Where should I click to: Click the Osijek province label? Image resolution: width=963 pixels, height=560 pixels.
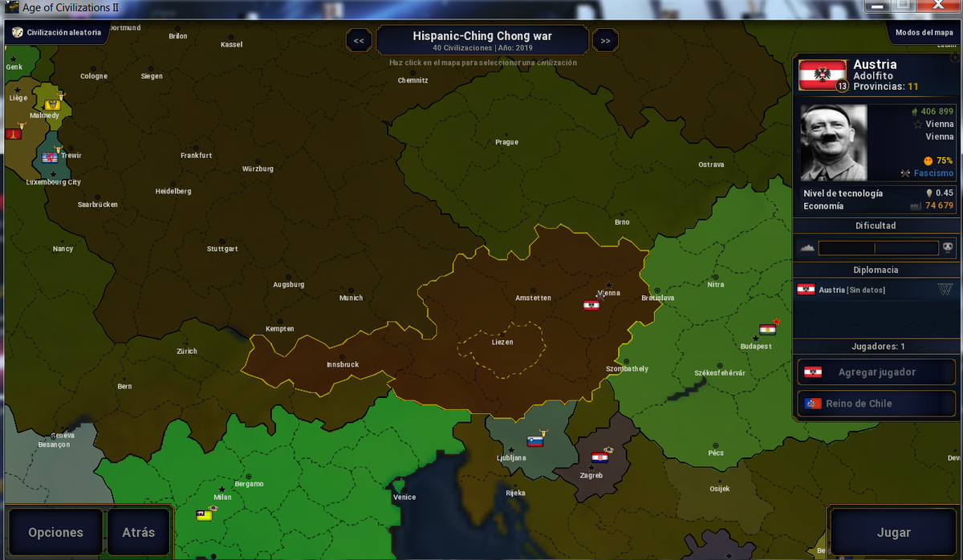tap(720, 489)
